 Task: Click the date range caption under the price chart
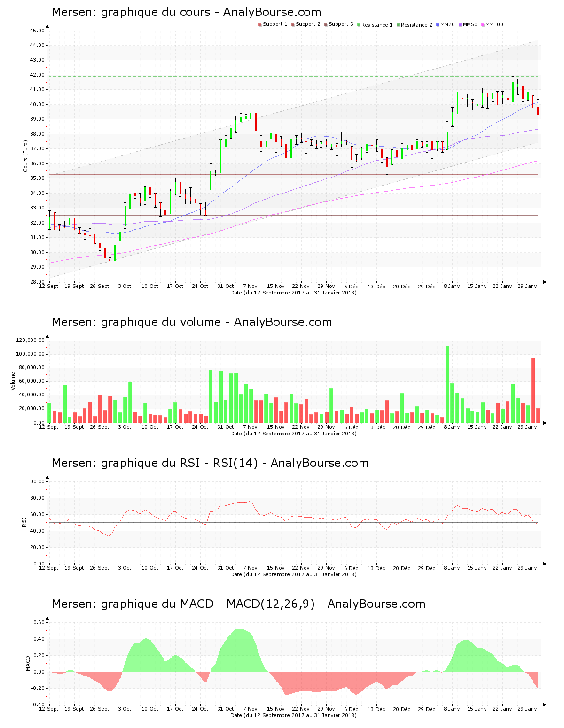(293, 293)
